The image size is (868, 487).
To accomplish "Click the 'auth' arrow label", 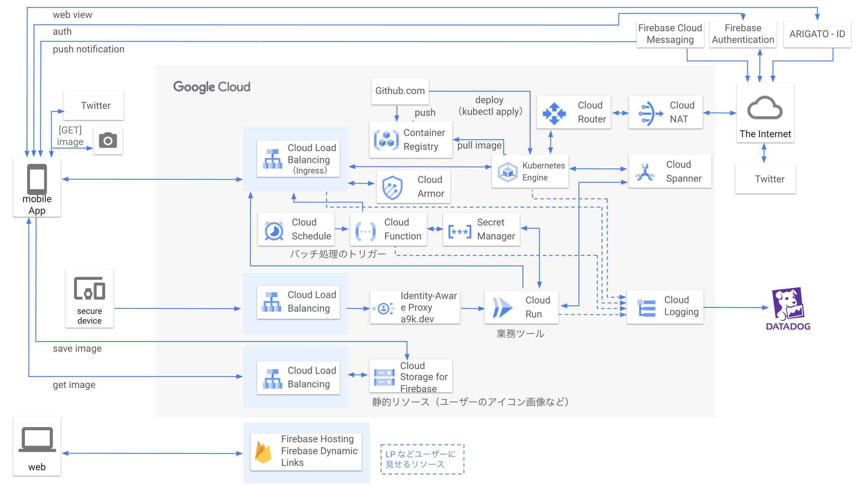I will click(62, 32).
